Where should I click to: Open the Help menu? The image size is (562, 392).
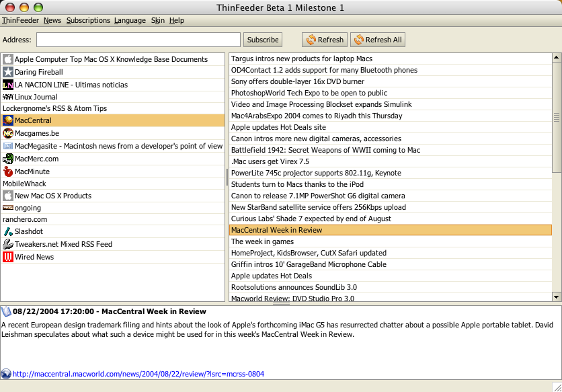tap(177, 20)
